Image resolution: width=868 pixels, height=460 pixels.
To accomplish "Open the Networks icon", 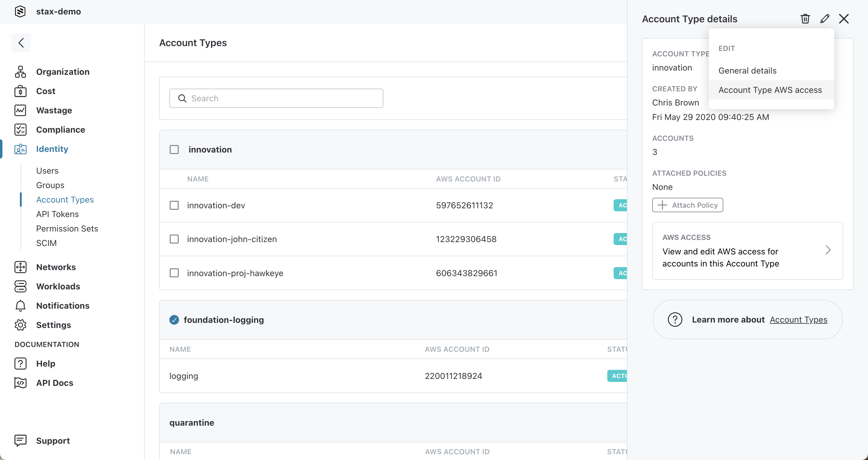I will coord(20,267).
